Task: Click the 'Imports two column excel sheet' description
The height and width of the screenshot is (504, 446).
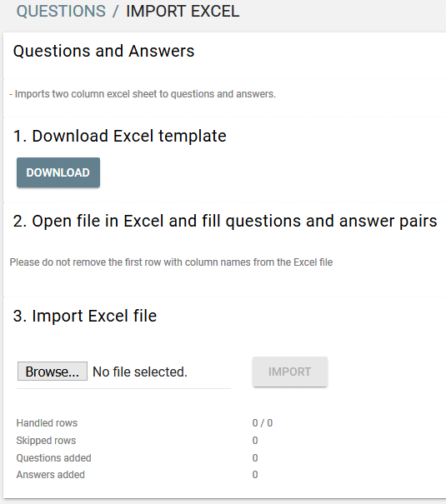Action: tap(143, 94)
